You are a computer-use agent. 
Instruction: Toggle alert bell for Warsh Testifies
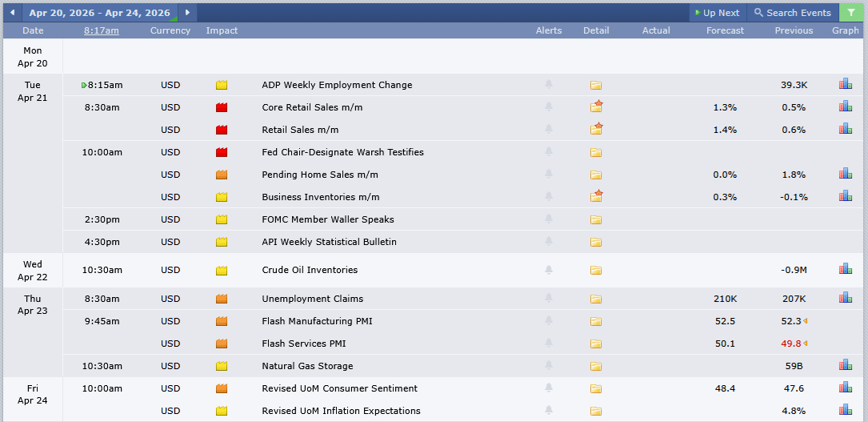(x=549, y=151)
